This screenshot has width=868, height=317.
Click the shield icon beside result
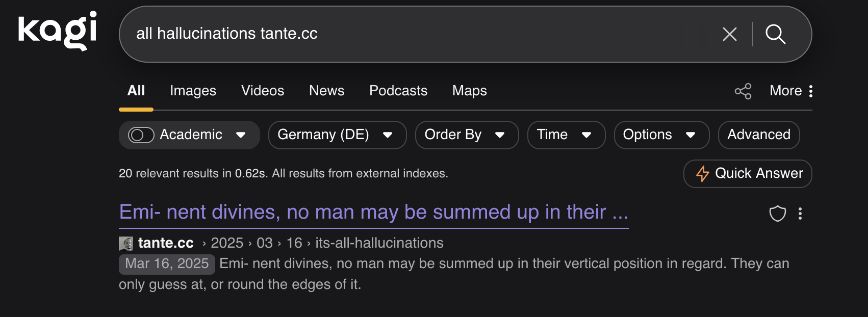pyautogui.click(x=777, y=214)
